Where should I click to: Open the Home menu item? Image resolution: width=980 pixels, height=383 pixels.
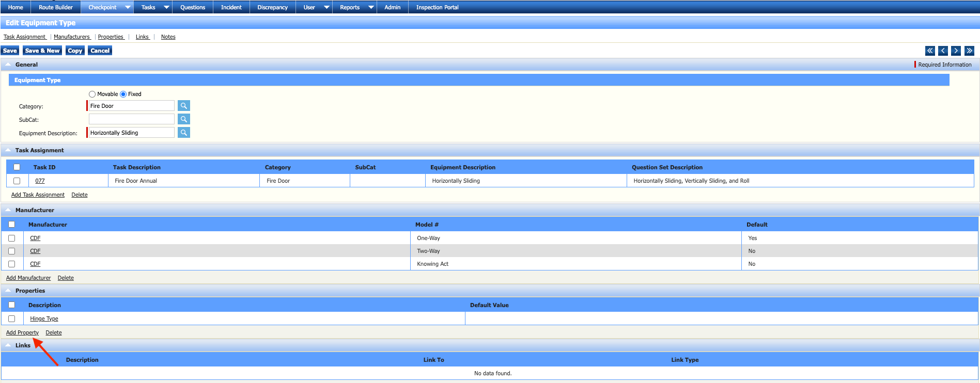(15, 7)
